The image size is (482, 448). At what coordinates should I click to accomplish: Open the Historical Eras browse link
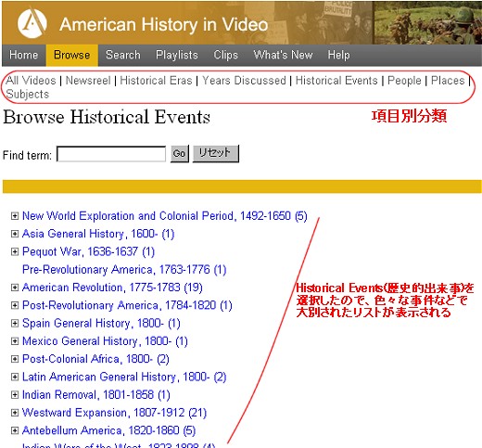tap(156, 81)
